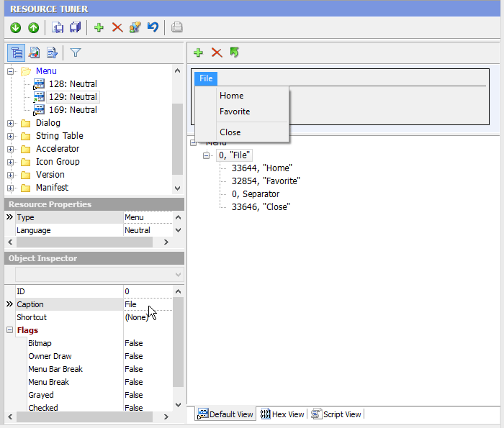Click Resource Properties right scroll arrow
504x428 pixels.
click(x=166, y=242)
